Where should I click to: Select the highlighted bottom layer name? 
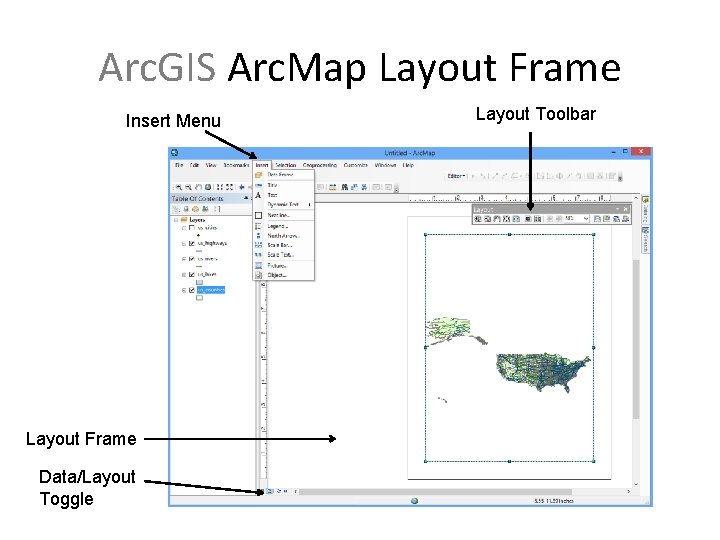tap(211, 290)
